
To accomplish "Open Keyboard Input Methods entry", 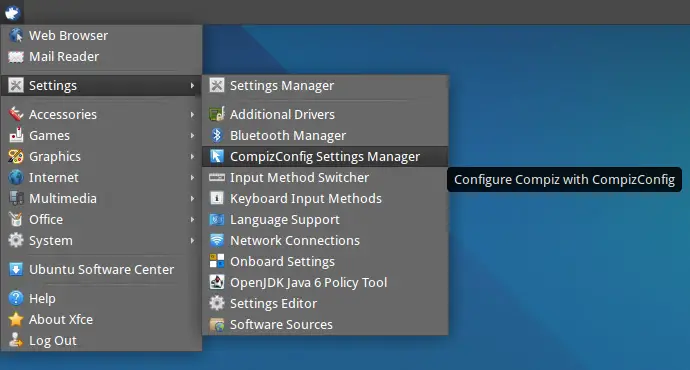I will click(x=325, y=198).
